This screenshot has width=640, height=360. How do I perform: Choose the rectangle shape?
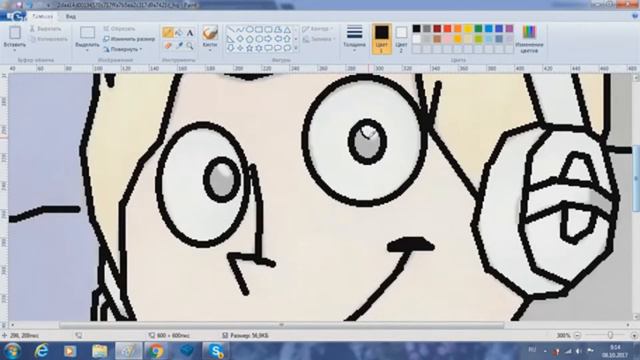click(259, 30)
